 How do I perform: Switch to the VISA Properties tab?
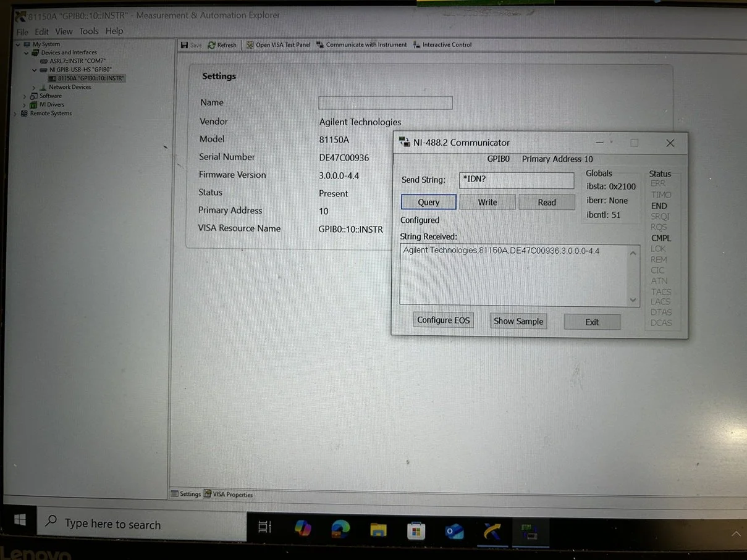tap(229, 495)
